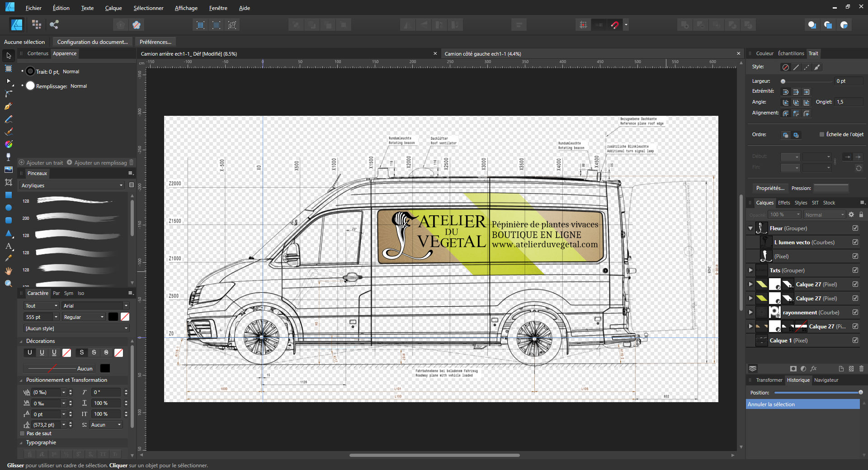
Task: Click the Largeur stroke width slider
Action: 807,81
